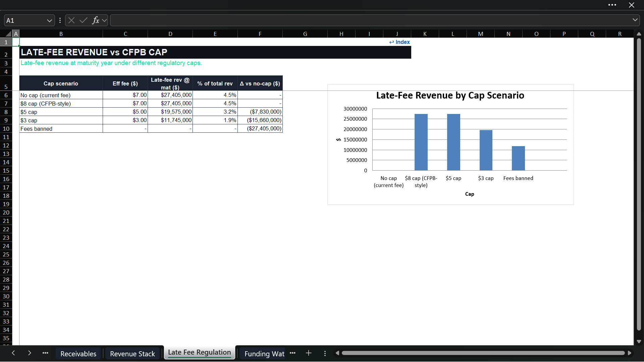Follow the Index hyperlink
Image resolution: width=644 pixels, height=362 pixels.
399,42
